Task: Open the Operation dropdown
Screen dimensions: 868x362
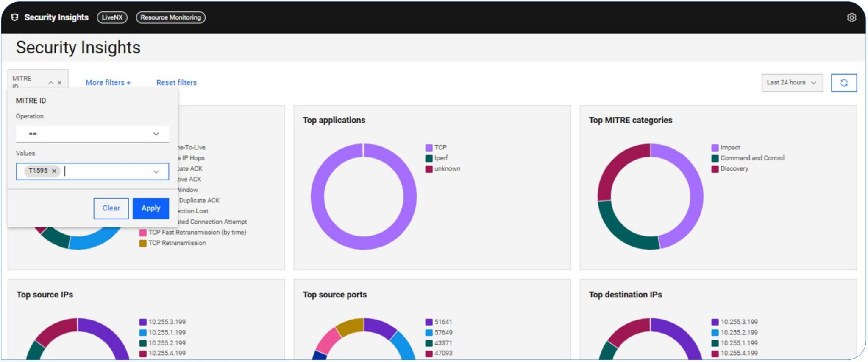Action: click(92, 134)
